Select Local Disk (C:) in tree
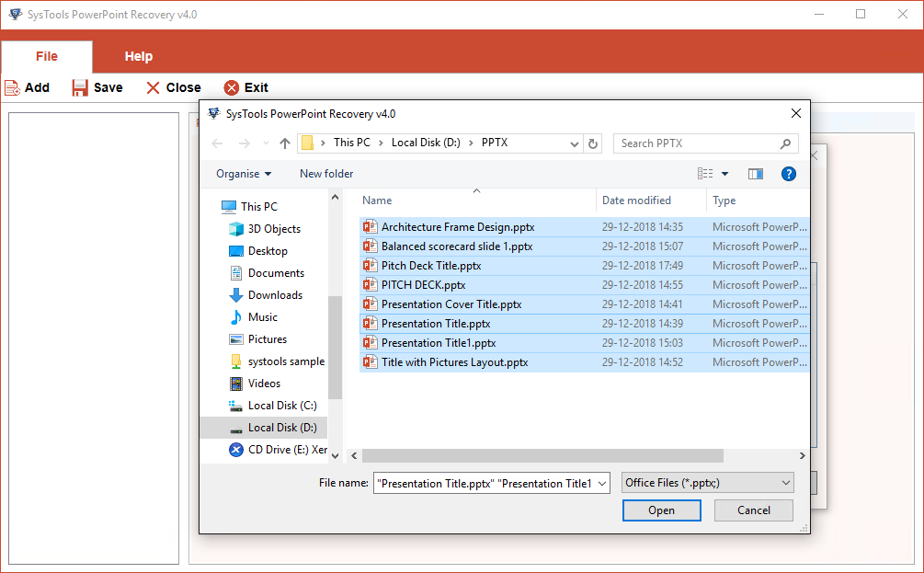This screenshot has width=924, height=573. (x=282, y=406)
